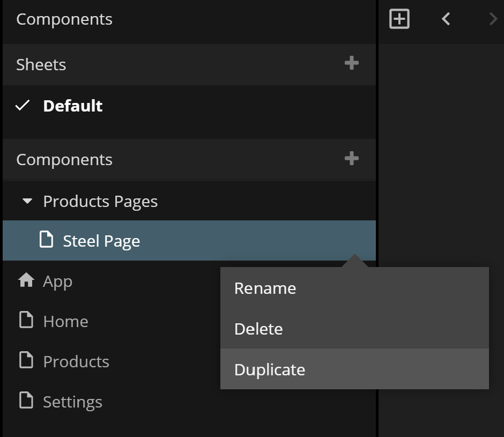Click the plus icon in Sheets header
Screen dimensions: 504x437
coord(351,63)
